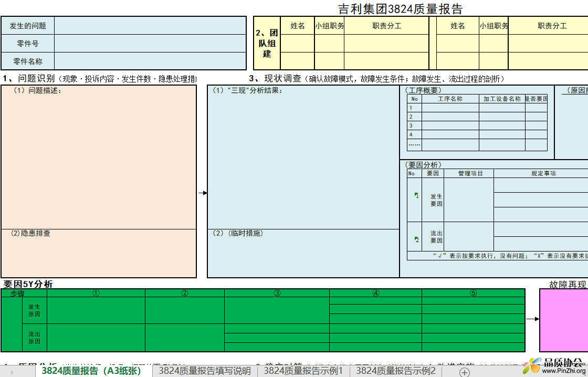Select the 工序名称 column header
The height and width of the screenshot is (377, 588).
click(x=450, y=99)
